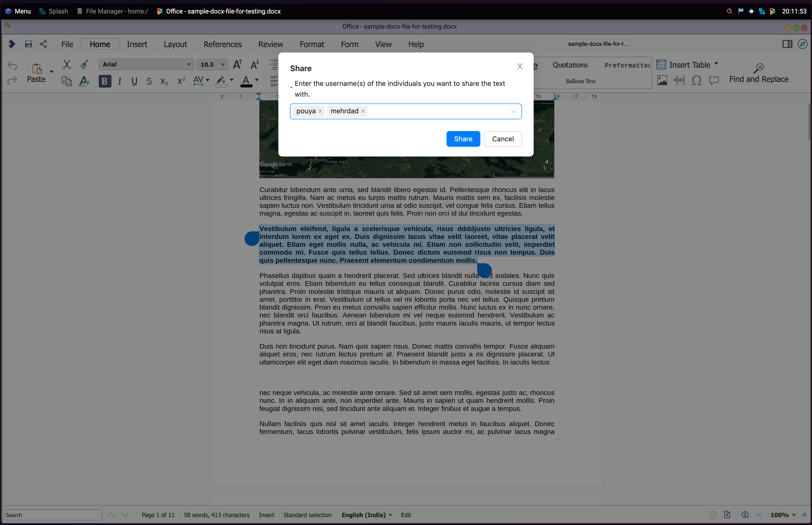Click the Clone Formatting paintbrush icon
The height and width of the screenshot is (525, 812).
[84, 64]
